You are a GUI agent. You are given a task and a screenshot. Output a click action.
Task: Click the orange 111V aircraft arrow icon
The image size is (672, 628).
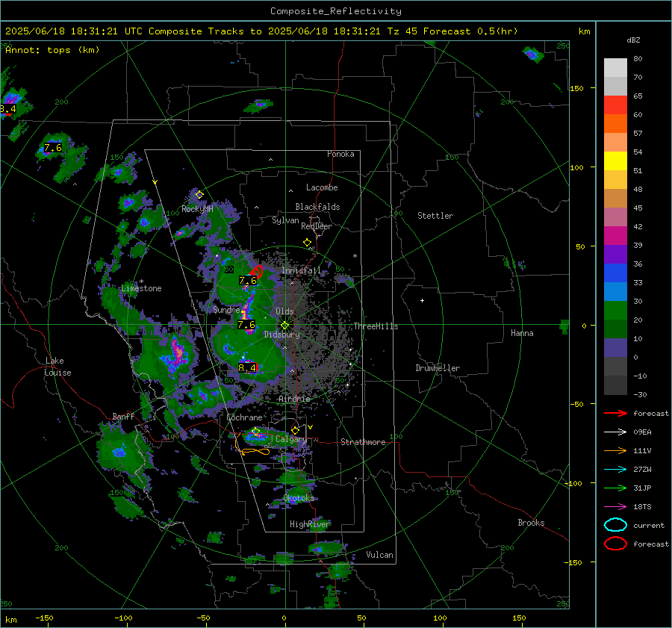615,450
